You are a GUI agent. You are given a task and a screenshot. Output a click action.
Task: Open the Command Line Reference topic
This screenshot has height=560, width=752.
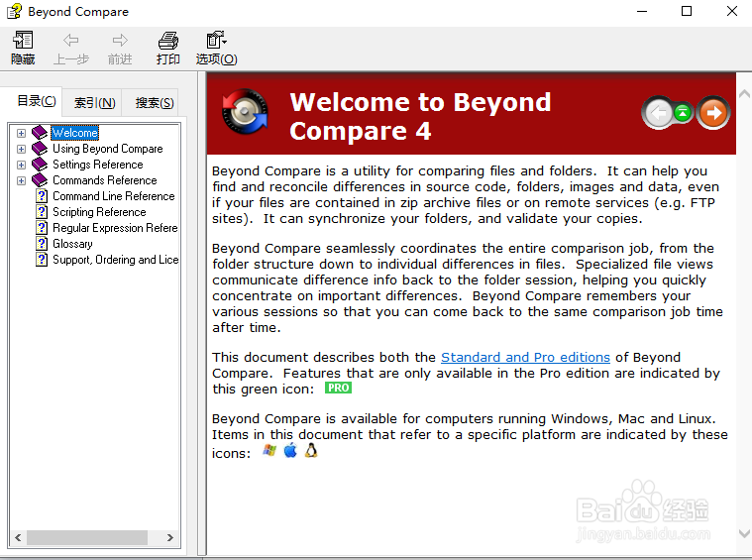point(114,196)
